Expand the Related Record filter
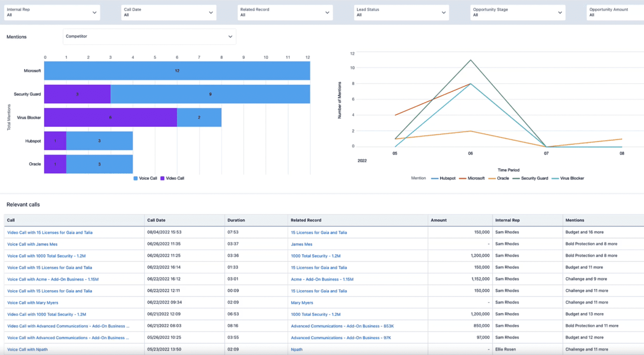Image resolution: width=644 pixels, height=355 pixels. (x=285, y=12)
